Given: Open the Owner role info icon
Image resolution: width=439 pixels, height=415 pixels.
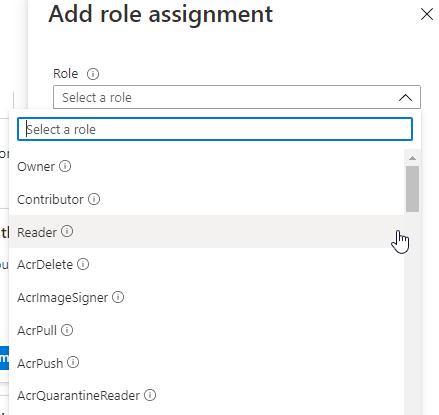Looking at the screenshot, I should point(65,166).
